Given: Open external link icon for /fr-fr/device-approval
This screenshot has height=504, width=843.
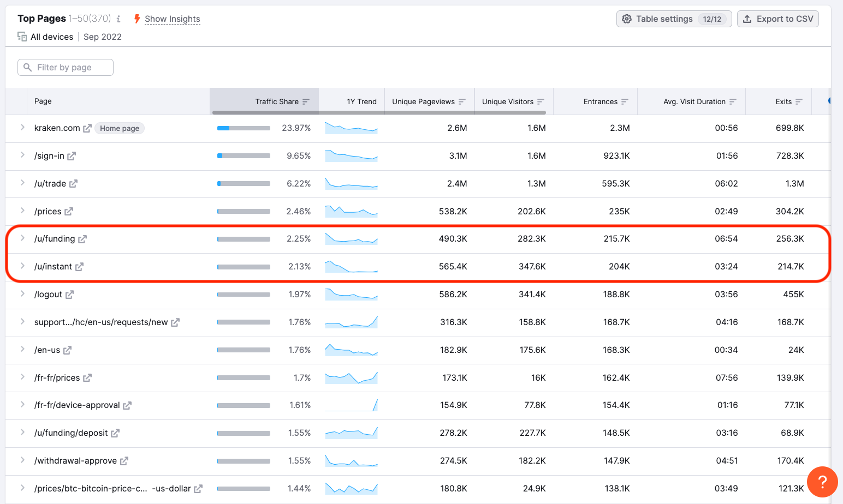Looking at the screenshot, I should point(127,405).
